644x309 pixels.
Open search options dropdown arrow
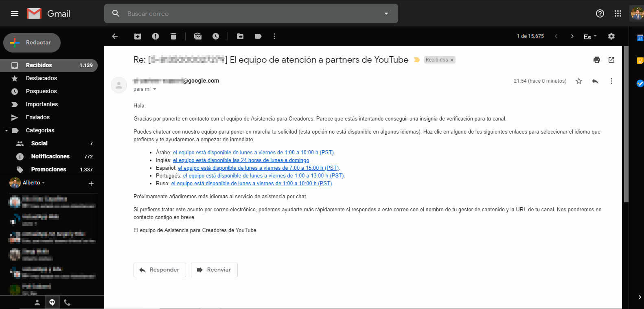click(386, 13)
